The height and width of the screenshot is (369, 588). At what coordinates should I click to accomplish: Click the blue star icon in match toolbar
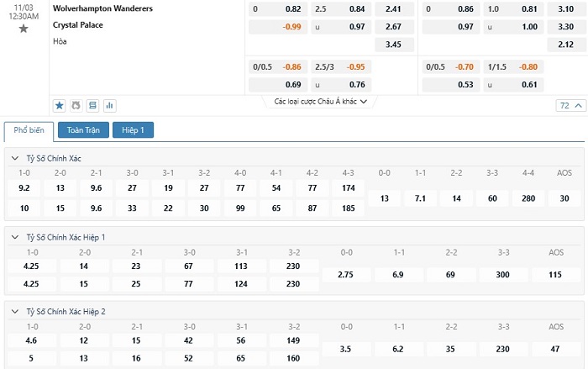[60, 105]
